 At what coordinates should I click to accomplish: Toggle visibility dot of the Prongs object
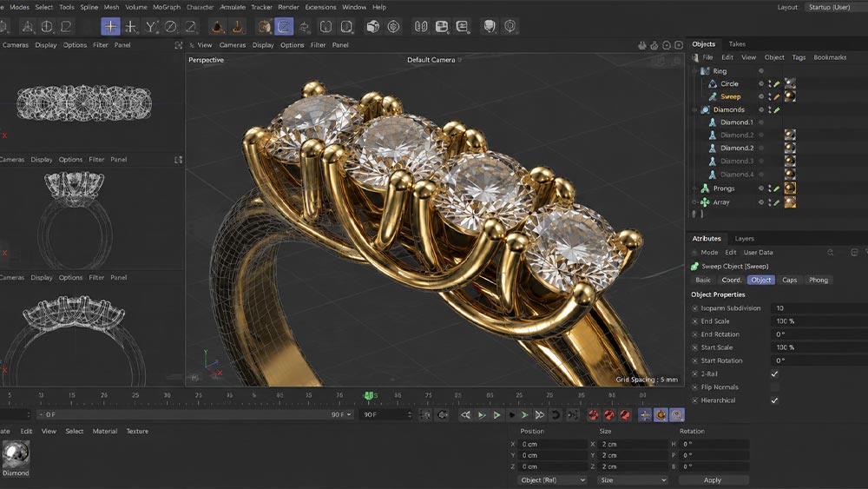coord(761,188)
